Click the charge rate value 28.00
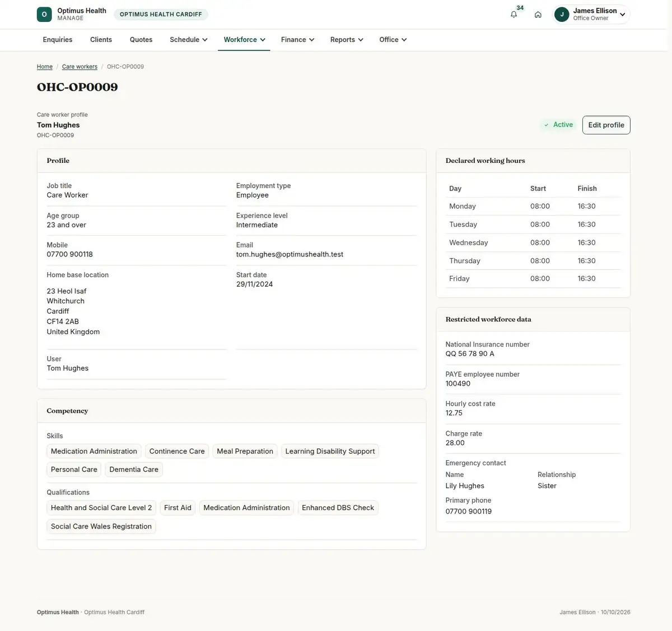The height and width of the screenshot is (631, 672). (455, 443)
